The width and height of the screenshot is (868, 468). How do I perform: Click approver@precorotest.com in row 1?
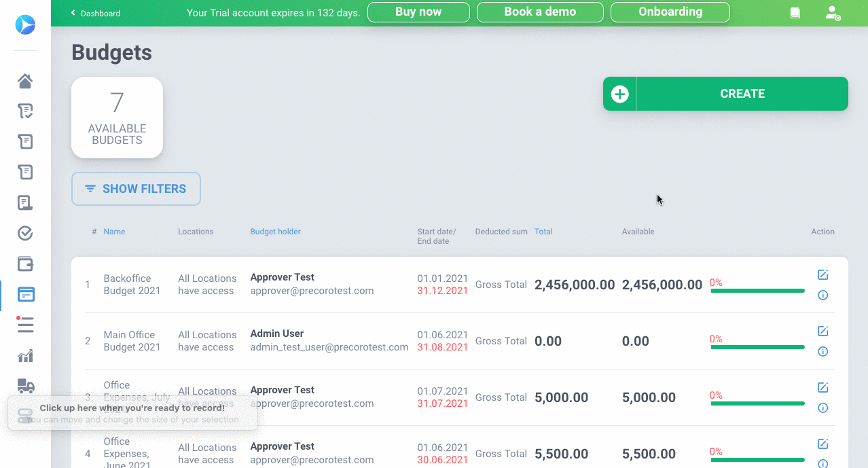pos(312,291)
